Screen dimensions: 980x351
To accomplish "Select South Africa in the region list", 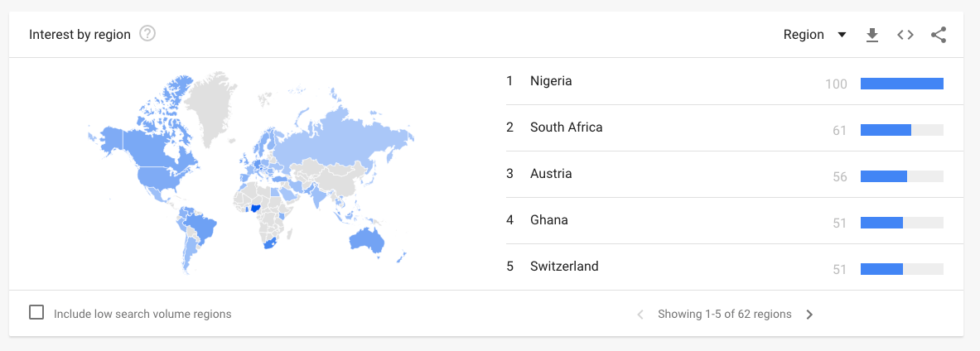I will pos(566,127).
